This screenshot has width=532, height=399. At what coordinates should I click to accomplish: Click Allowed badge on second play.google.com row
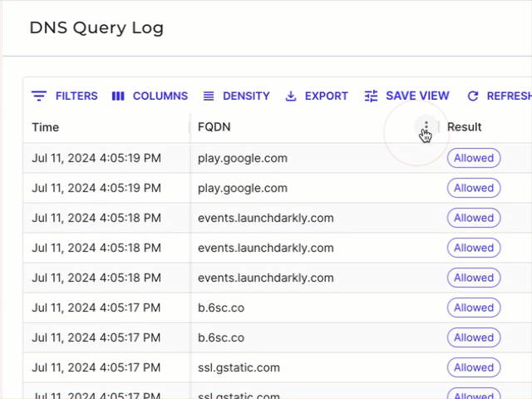474,188
